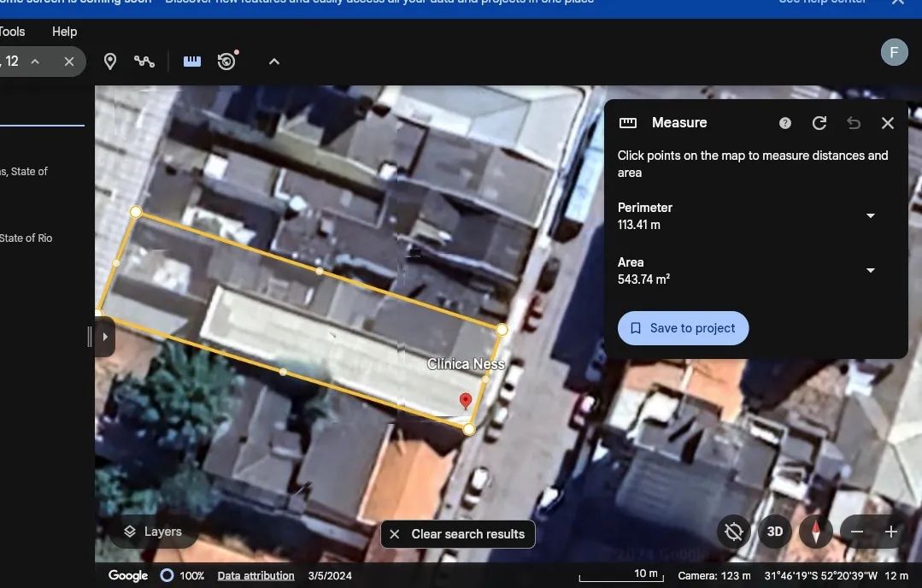Screen dimensions: 922x588
Task: Zoom in with the plus button
Action: click(891, 532)
